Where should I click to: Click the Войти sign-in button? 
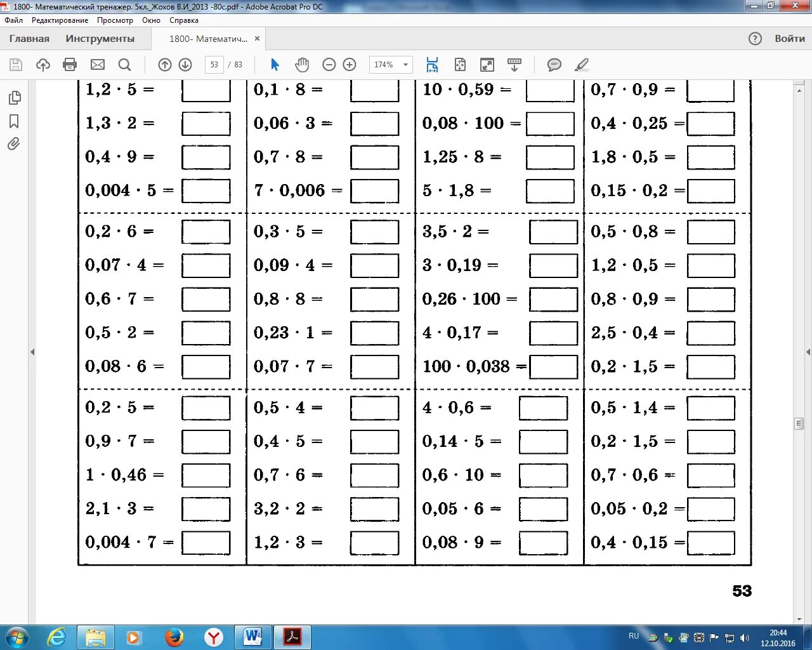pos(790,39)
